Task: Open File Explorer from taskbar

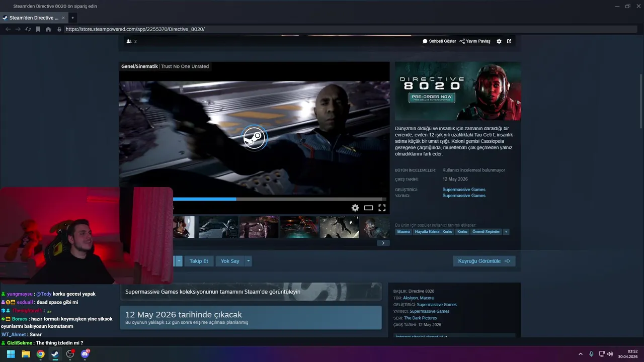Action: point(26,354)
